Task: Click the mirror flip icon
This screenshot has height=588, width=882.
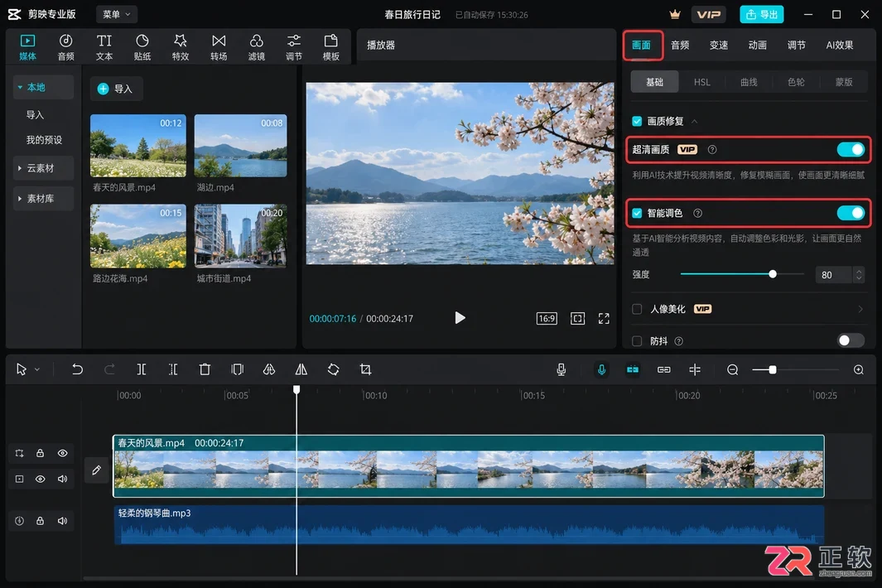Action: [301, 369]
